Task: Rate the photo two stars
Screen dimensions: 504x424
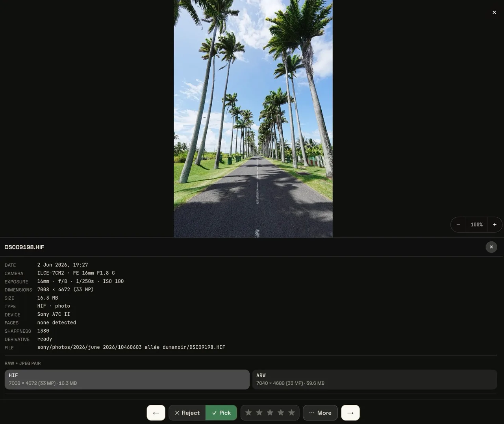Action: point(259,413)
